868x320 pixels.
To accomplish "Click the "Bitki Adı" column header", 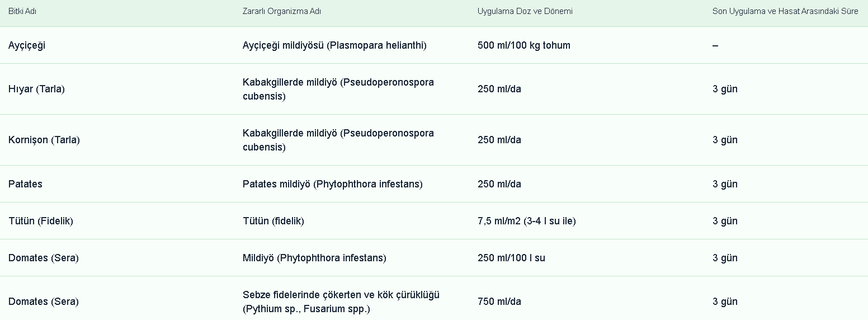I will [x=22, y=11].
